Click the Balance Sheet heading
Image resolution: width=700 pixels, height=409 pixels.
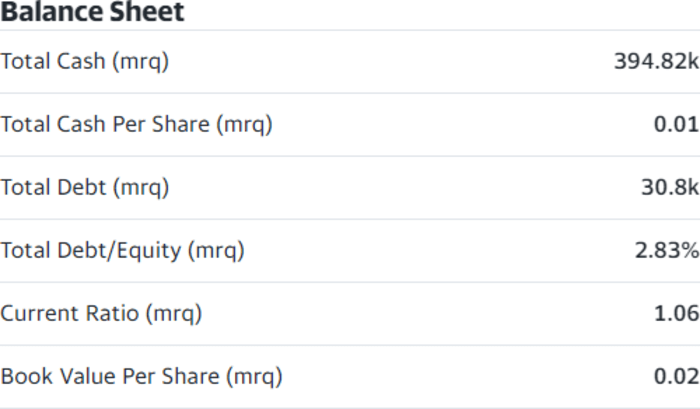(92, 11)
